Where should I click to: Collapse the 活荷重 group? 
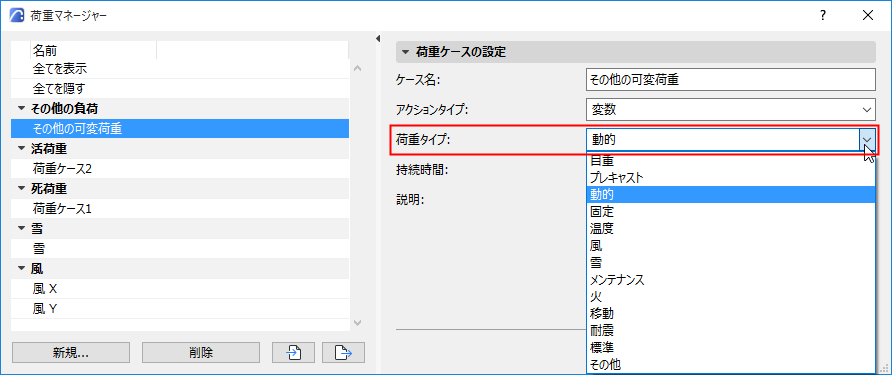(x=22, y=149)
